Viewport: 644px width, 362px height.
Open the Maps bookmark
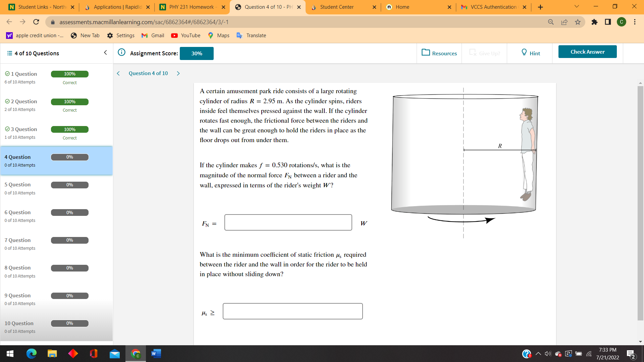[x=218, y=35]
